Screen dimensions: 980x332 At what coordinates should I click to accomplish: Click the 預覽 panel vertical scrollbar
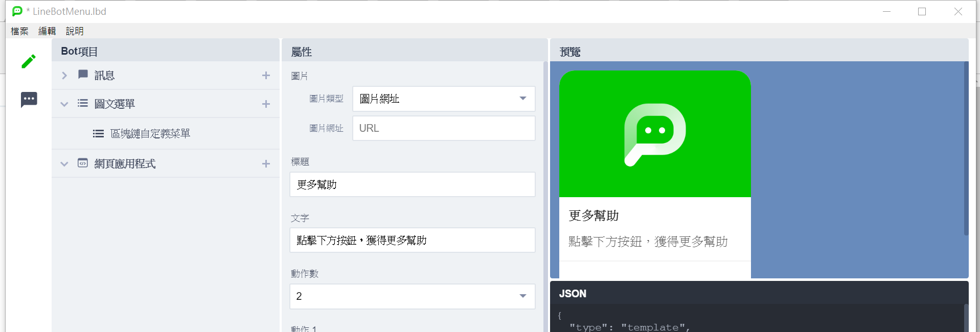966,148
